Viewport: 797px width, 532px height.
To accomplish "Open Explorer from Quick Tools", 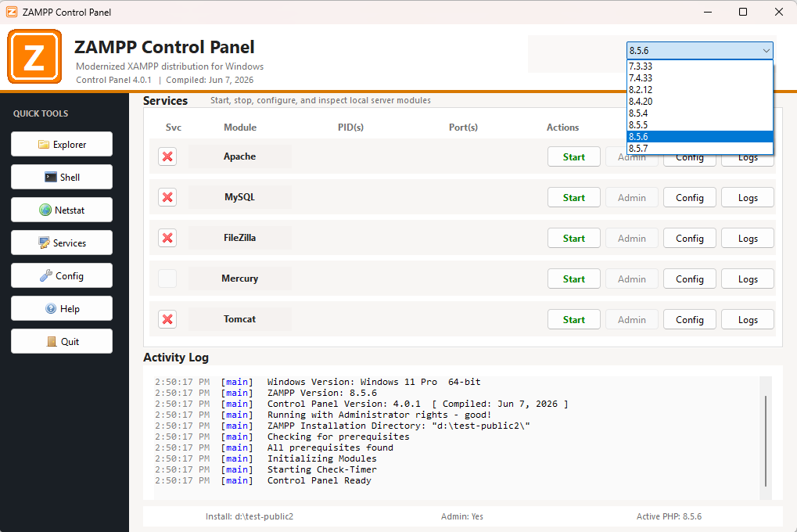I will click(62, 145).
